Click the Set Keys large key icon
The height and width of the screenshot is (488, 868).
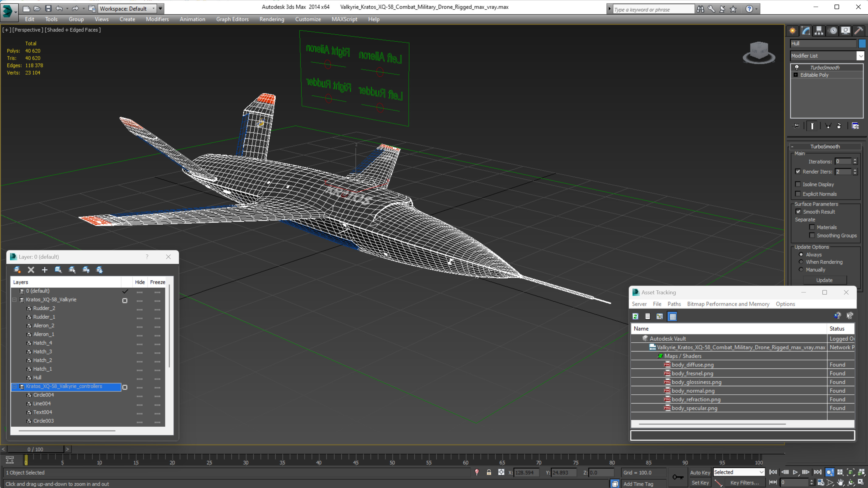(x=678, y=477)
